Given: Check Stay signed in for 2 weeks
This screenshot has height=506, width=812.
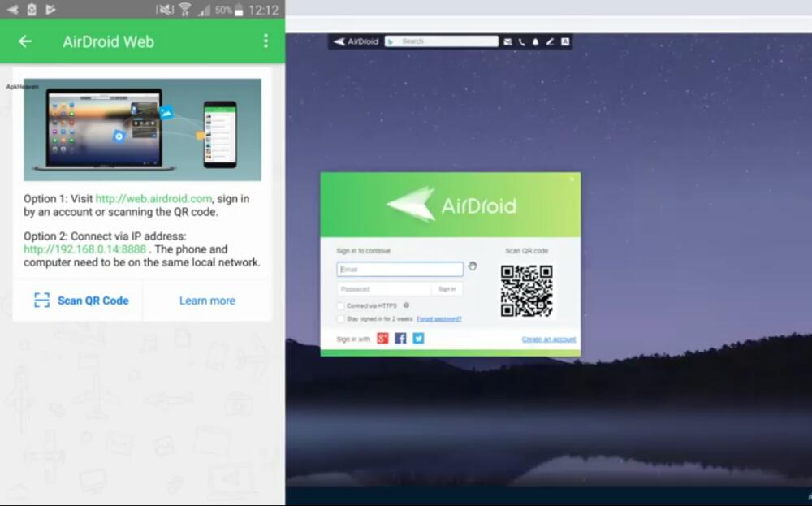Looking at the screenshot, I should click(340, 318).
